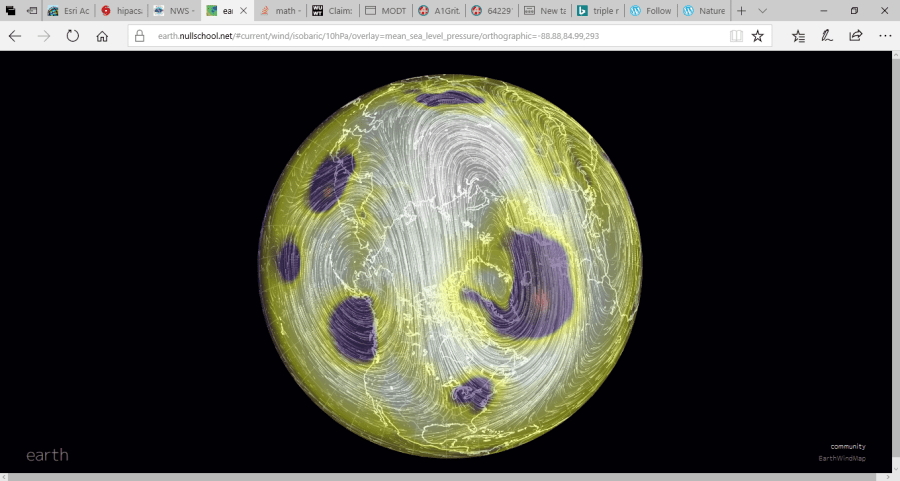Share this page using share icon

pyautogui.click(x=856, y=36)
